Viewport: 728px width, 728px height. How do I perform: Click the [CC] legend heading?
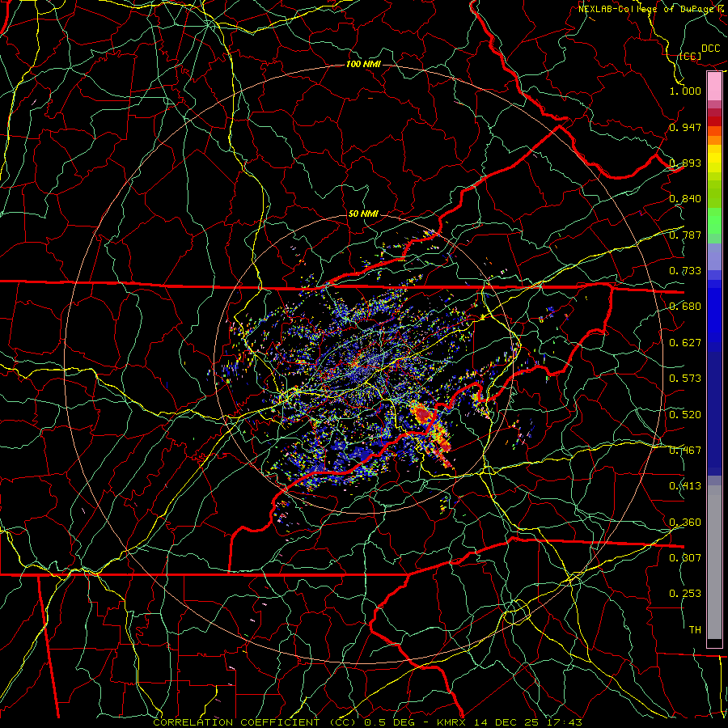[690, 57]
